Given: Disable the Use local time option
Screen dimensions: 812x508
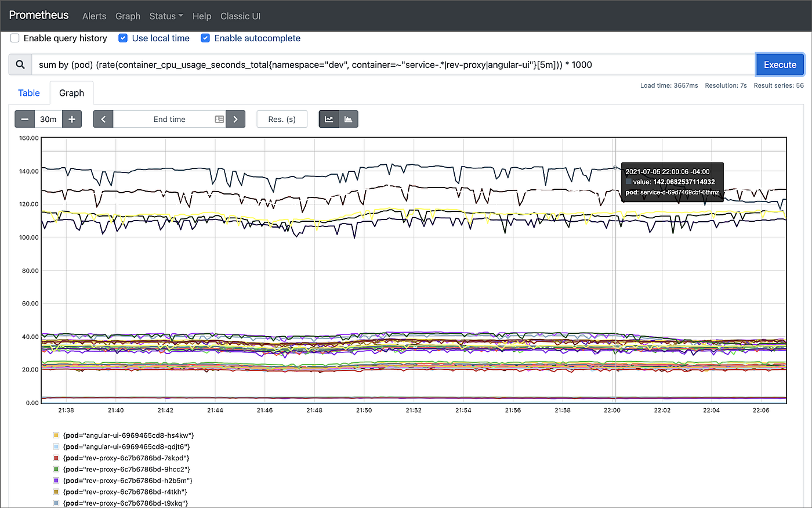Looking at the screenshot, I should [123, 38].
